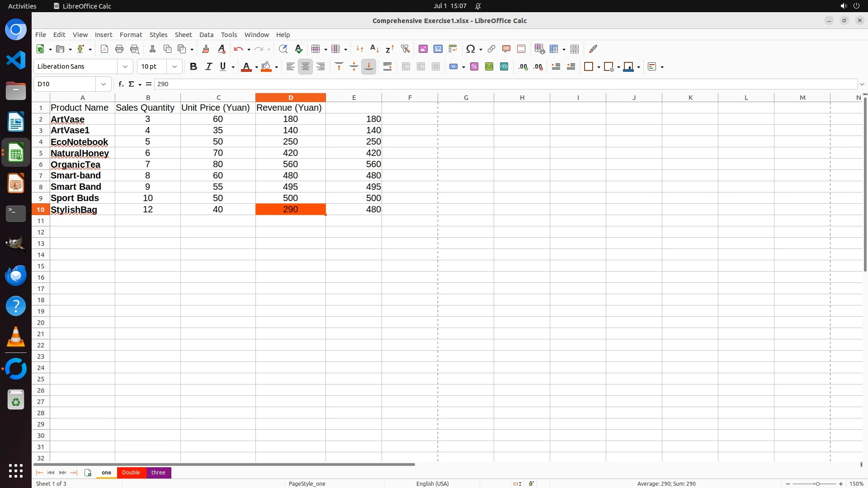The image size is (868, 488).
Task: Click the Format as Percent icon
Action: (x=474, y=67)
